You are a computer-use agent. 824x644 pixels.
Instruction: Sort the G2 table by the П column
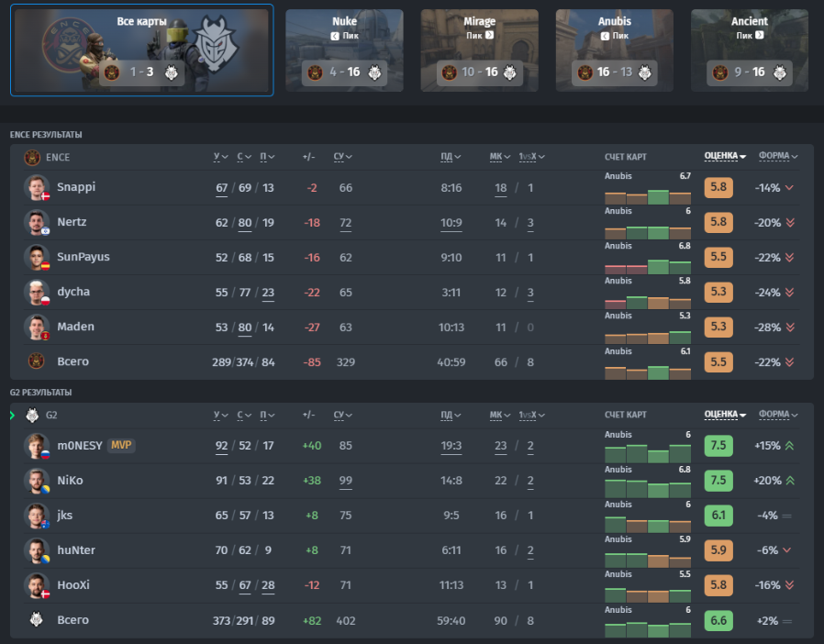tap(267, 415)
